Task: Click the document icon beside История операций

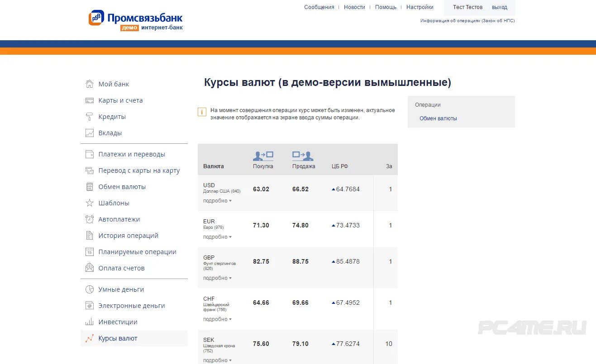Action: (90, 236)
